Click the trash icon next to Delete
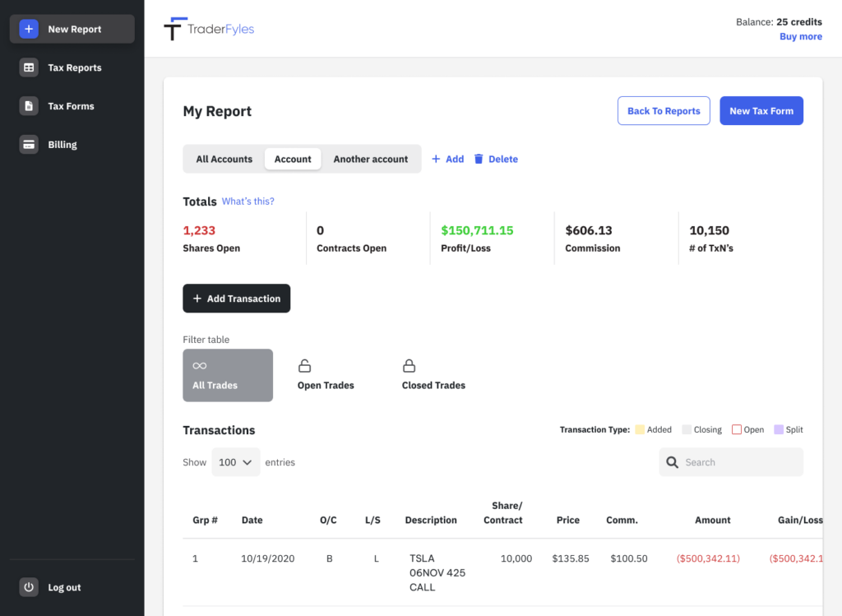Image resolution: width=842 pixels, height=616 pixels. [x=477, y=159]
